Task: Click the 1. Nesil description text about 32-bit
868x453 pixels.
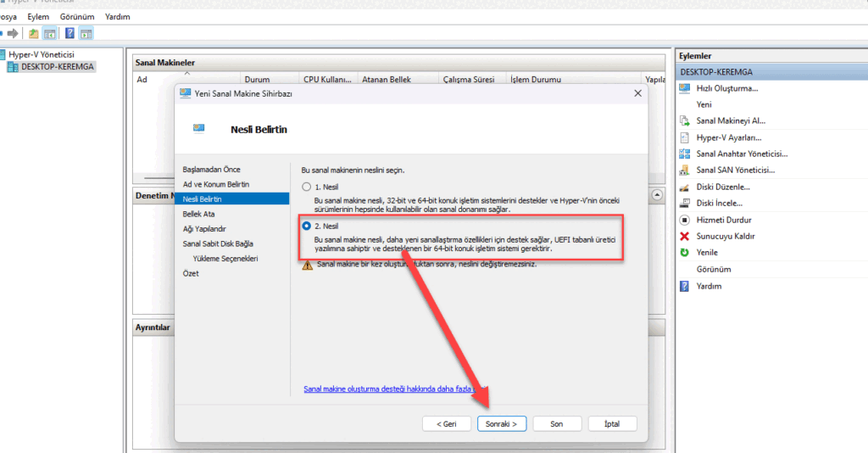Action: [x=467, y=205]
